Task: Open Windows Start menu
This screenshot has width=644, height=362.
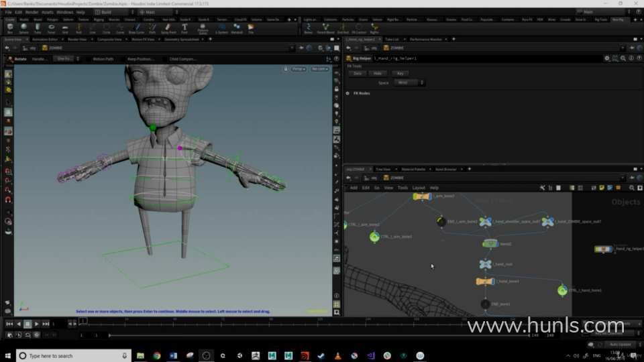Action: (x=8, y=356)
